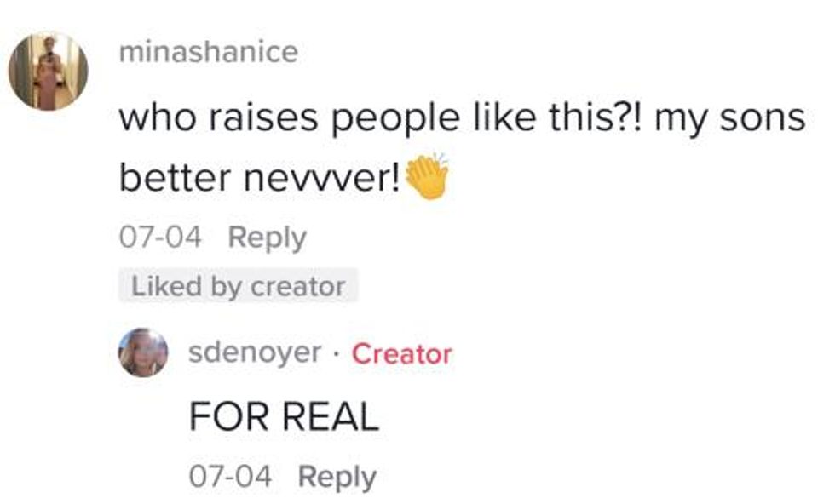Image resolution: width=835 pixels, height=504 pixels.
Task: Click the sdenoyer username
Action: point(256,352)
